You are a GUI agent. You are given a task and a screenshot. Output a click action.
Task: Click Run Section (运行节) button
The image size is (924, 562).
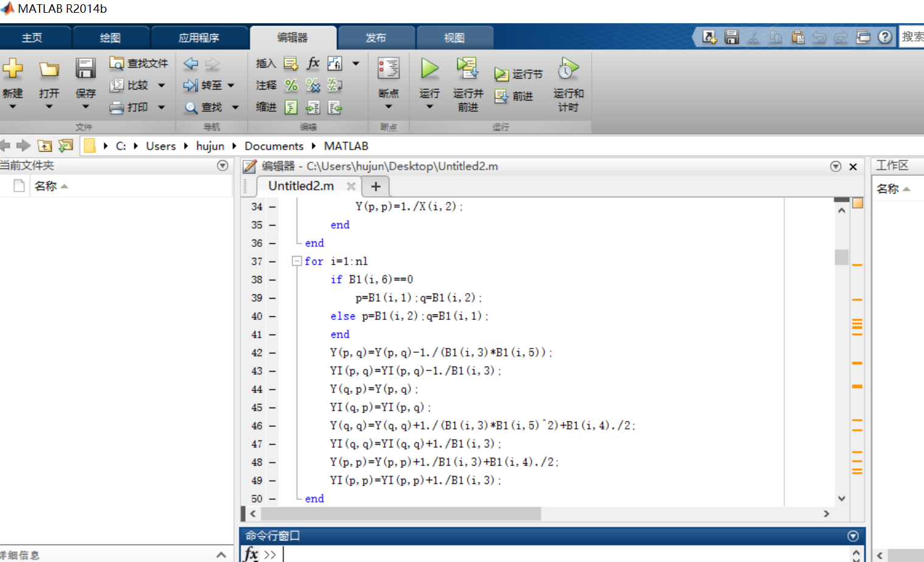pos(518,74)
